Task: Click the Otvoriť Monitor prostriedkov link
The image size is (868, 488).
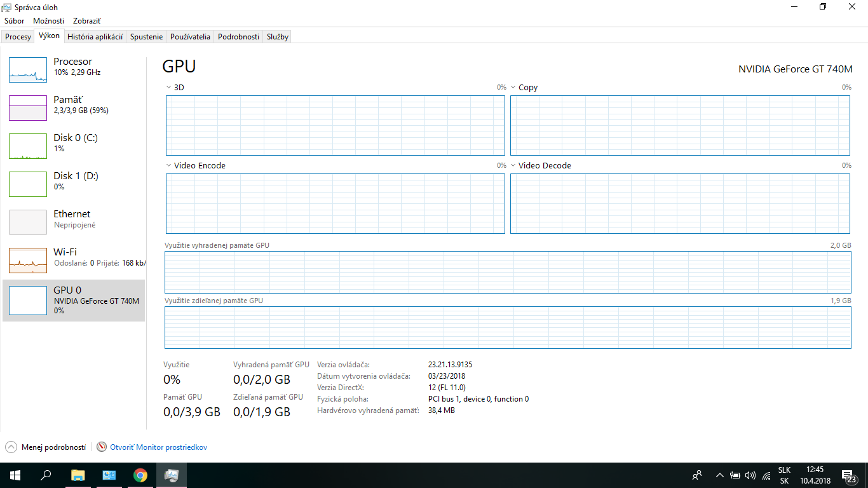Action: (x=159, y=447)
